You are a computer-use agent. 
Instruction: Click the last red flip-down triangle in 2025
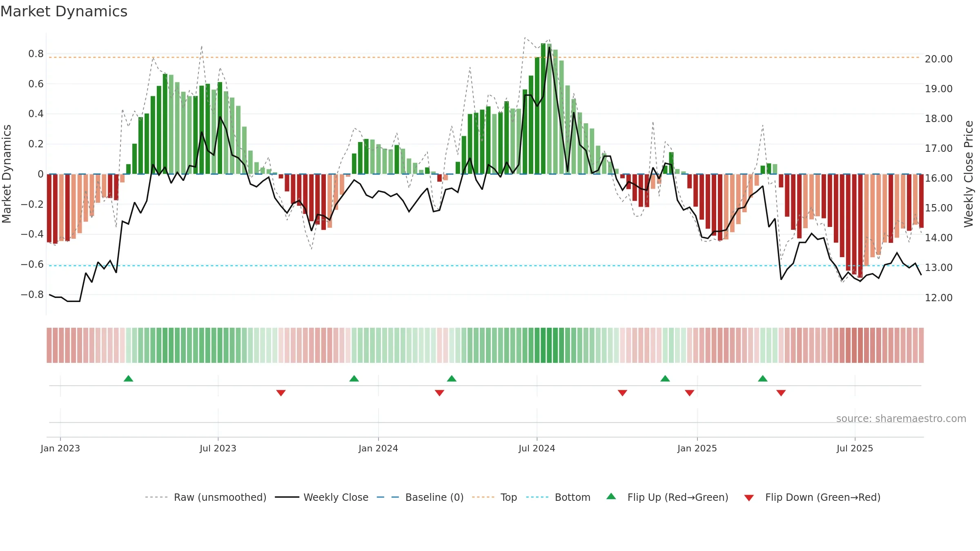click(x=781, y=393)
